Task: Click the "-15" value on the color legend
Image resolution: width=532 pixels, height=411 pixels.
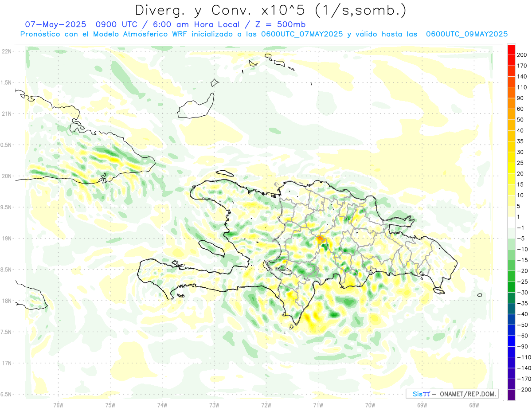Action: [x=522, y=260]
